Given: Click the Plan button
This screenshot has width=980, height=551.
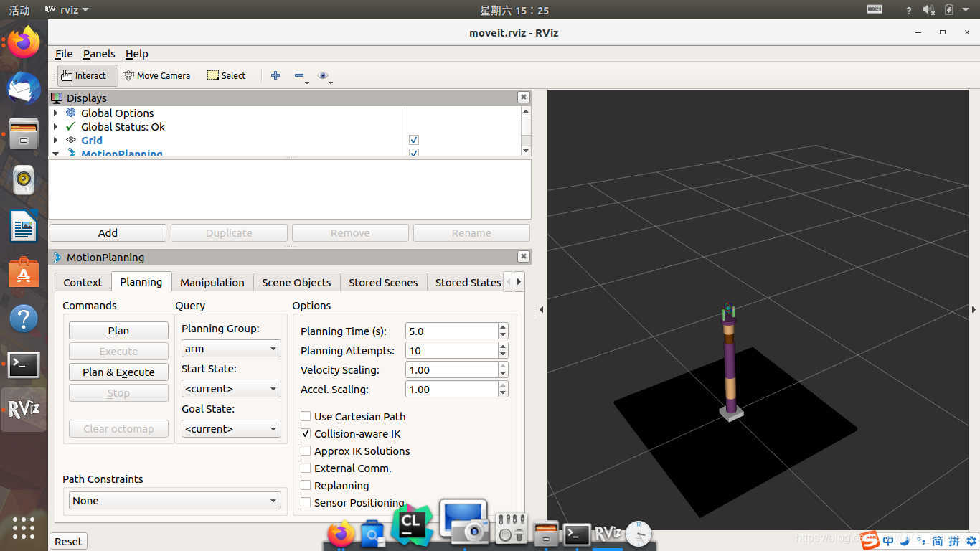Looking at the screenshot, I should coord(118,331).
